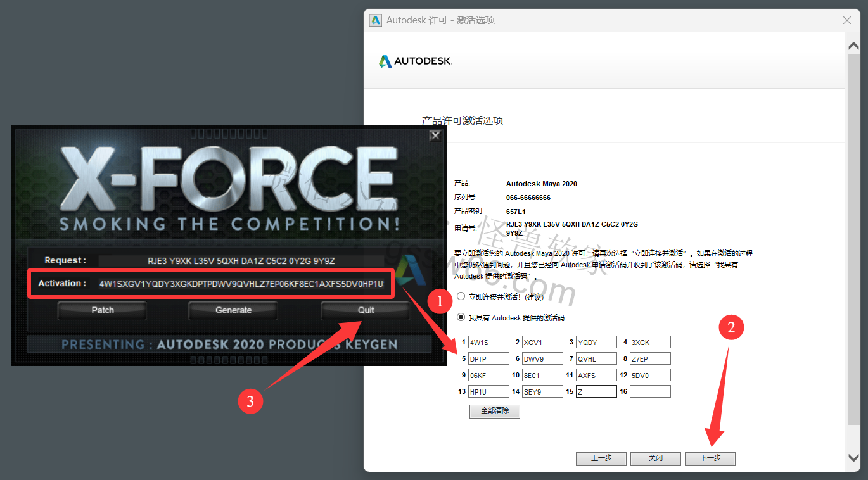Image resolution: width=868 pixels, height=480 pixels.
Task: Click activation code box 5 containing DPTP
Action: point(488,359)
